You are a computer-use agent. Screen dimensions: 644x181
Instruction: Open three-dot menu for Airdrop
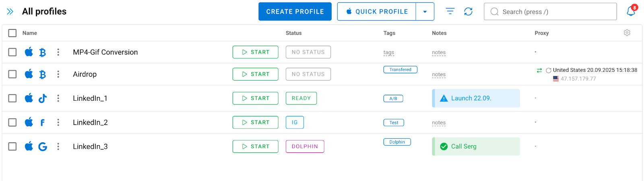[58, 74]
